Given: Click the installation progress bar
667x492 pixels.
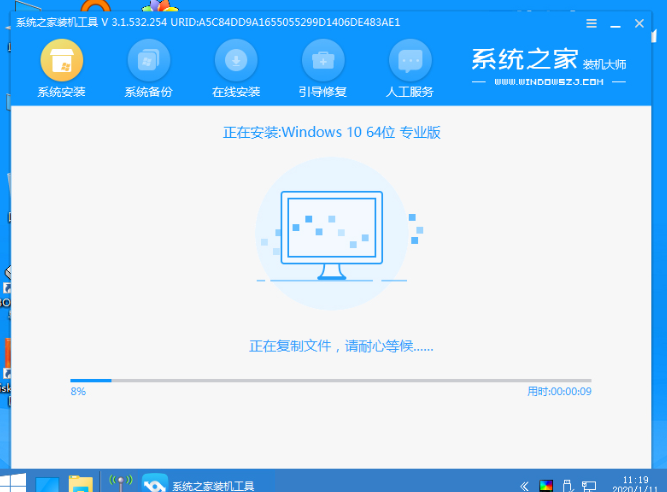Looking at the screenshot, I should 330,380.
